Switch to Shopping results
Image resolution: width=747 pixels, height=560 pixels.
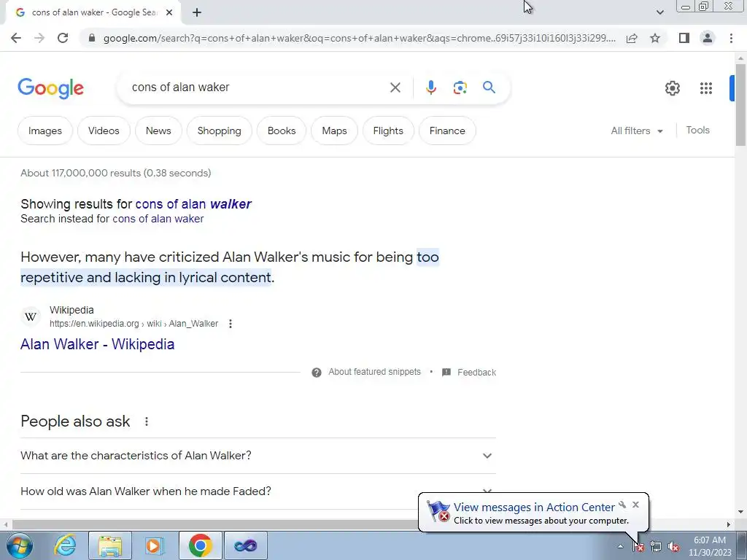click(x=219, y=131)
